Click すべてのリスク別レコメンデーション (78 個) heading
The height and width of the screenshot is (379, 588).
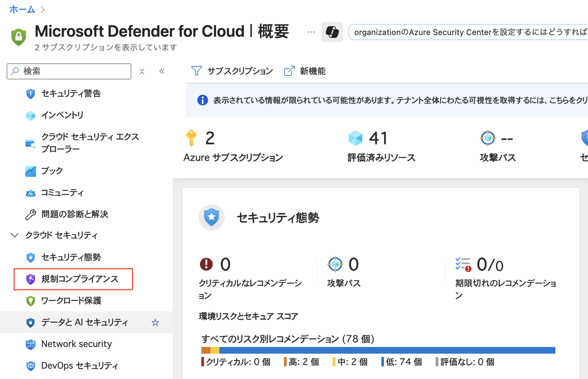pos(288,339)
